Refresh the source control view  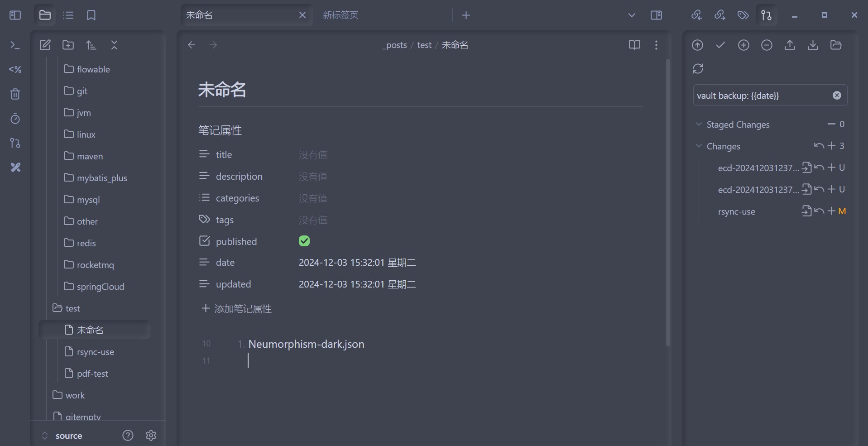[698, 68]
